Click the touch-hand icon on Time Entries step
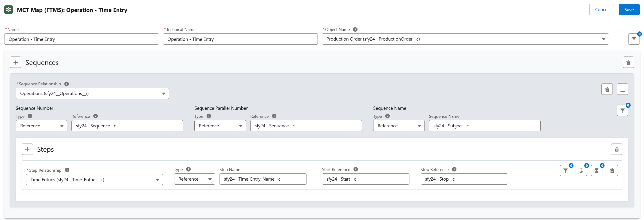The width and height of the screenshot is (644, 220). (x=581, y=171)
